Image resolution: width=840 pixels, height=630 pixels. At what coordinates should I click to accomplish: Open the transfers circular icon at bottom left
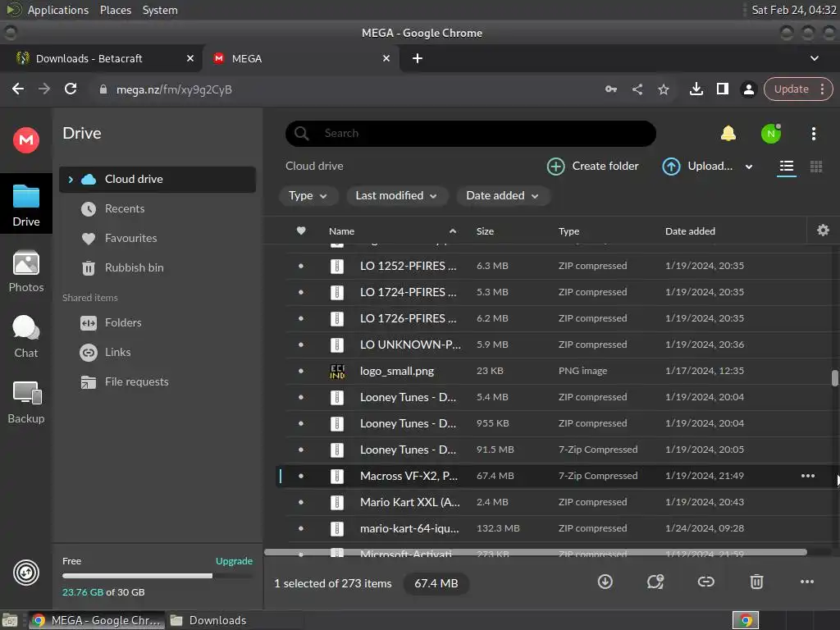pos(26,573)
